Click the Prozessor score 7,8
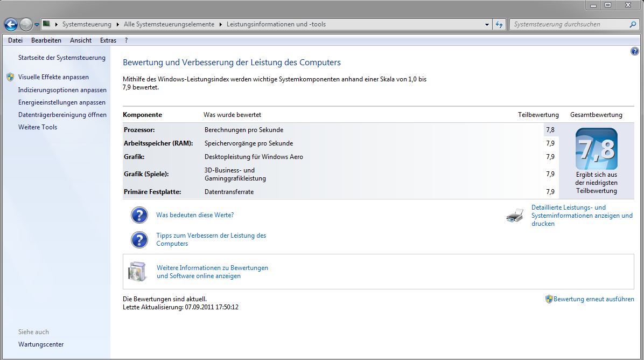This screenshot has height=360, width=644. 550,130
